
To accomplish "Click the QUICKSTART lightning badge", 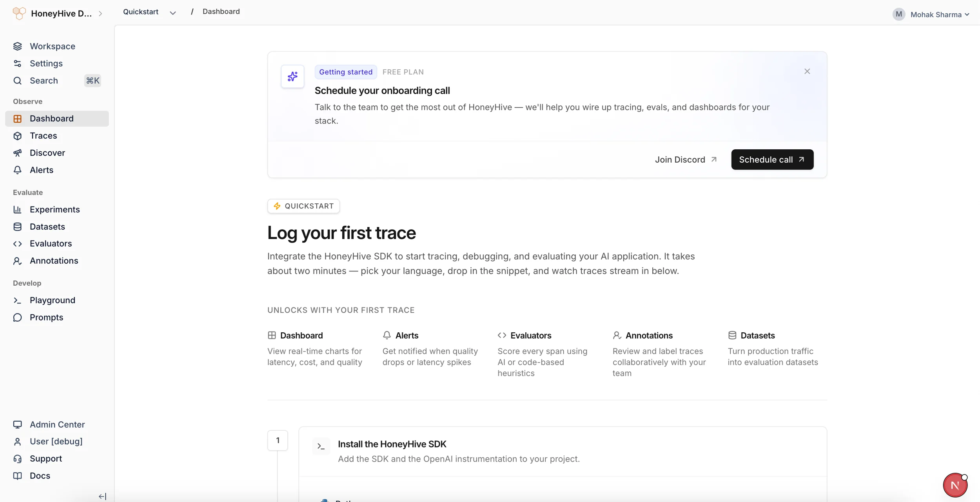I will (x=303, y=206).
